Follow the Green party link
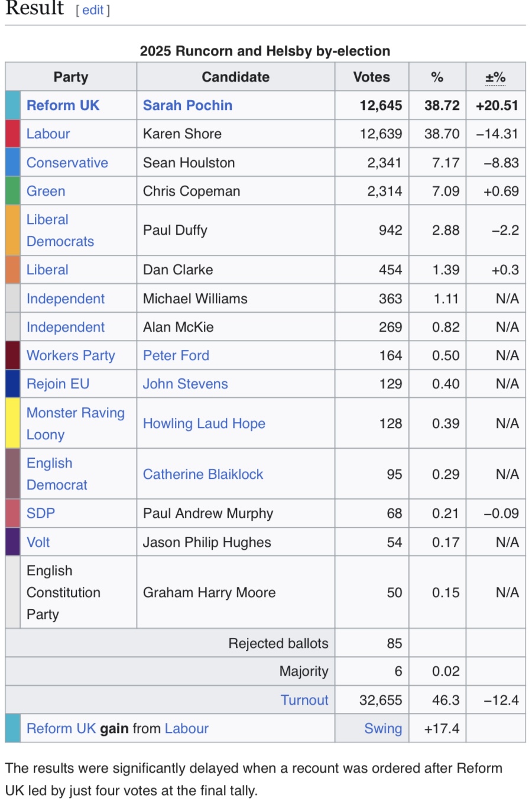 [46, 191]
